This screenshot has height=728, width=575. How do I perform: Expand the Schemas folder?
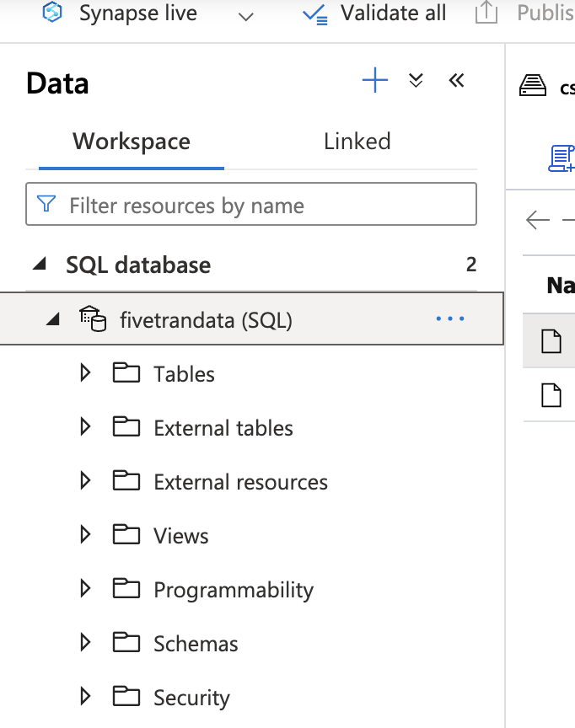click(x=85, y=642)
